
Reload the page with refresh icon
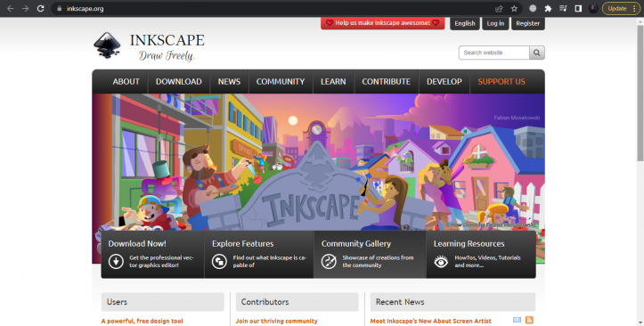(41, 8)
